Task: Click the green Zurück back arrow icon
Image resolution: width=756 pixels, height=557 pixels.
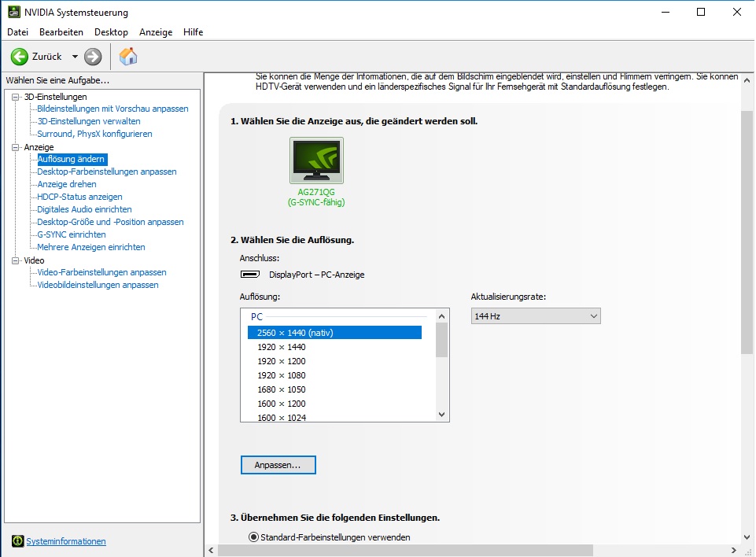Action: click(x=20, y=57)
